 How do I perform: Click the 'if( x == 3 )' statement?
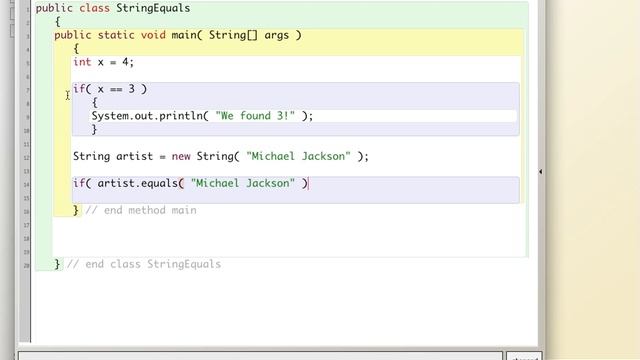point(110,89)
